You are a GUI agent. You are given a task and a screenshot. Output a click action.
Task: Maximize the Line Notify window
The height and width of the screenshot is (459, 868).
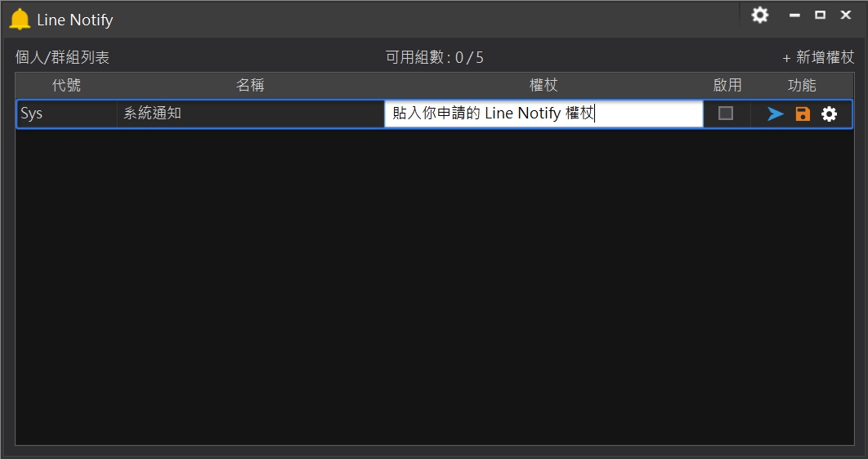821,16
